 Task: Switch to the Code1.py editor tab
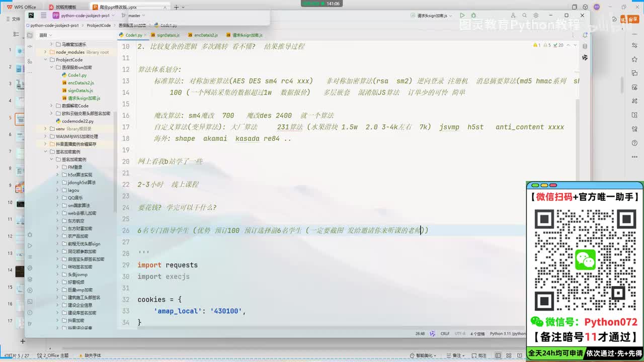[x=133, y=35]
